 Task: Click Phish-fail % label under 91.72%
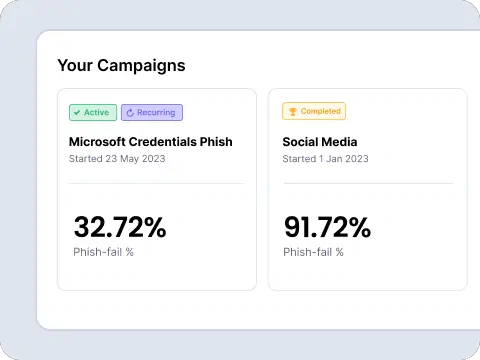click(313, 252)
